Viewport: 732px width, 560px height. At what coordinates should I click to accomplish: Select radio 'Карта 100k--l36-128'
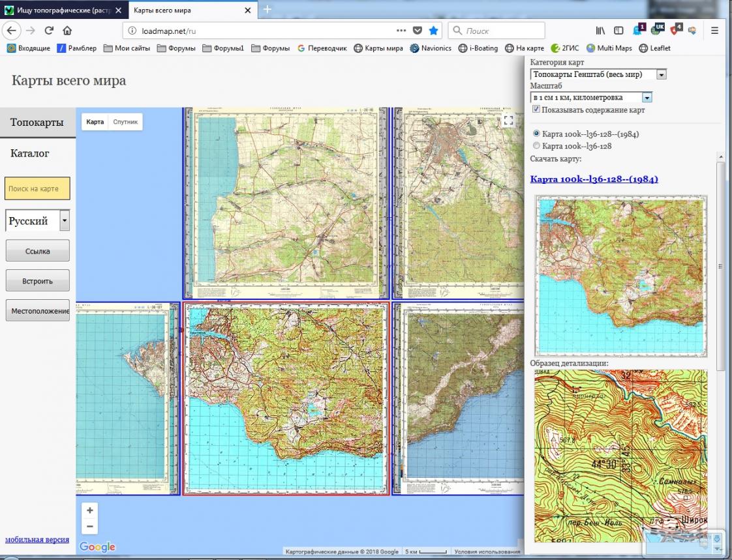[x=536, y=146]
